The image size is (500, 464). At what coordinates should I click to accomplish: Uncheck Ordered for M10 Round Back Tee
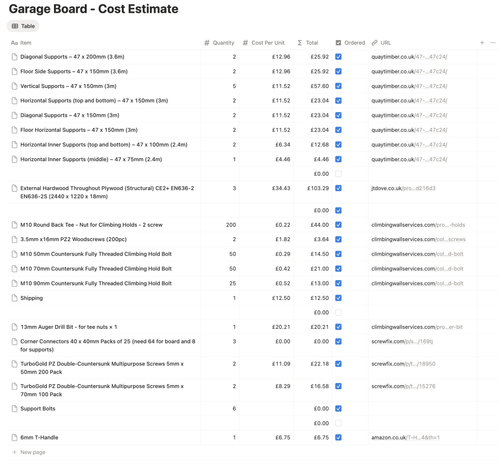(x=338, y=225)
